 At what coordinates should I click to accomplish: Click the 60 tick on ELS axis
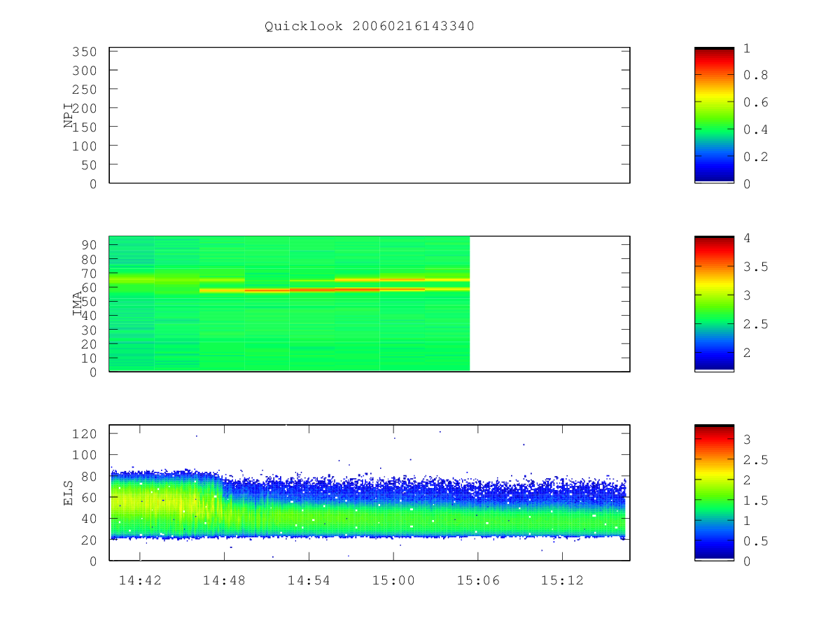tap(90, 498)
